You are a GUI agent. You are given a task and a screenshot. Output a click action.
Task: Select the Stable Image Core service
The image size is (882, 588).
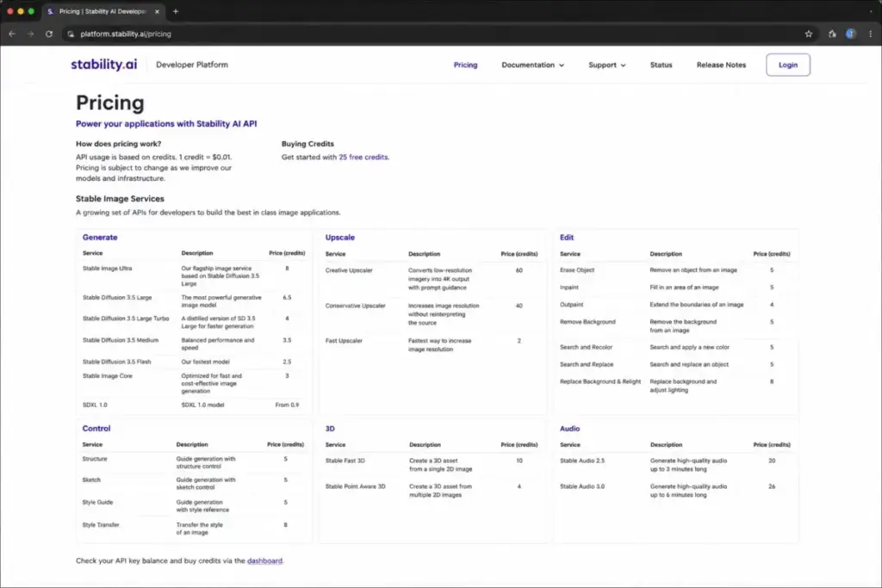point(107,375)
